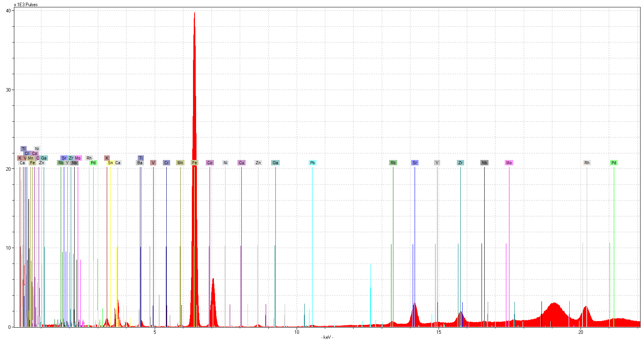644x340 pixels.
Task: Select the 5 tick on the keV axis
Action: [x=155, y=332]
